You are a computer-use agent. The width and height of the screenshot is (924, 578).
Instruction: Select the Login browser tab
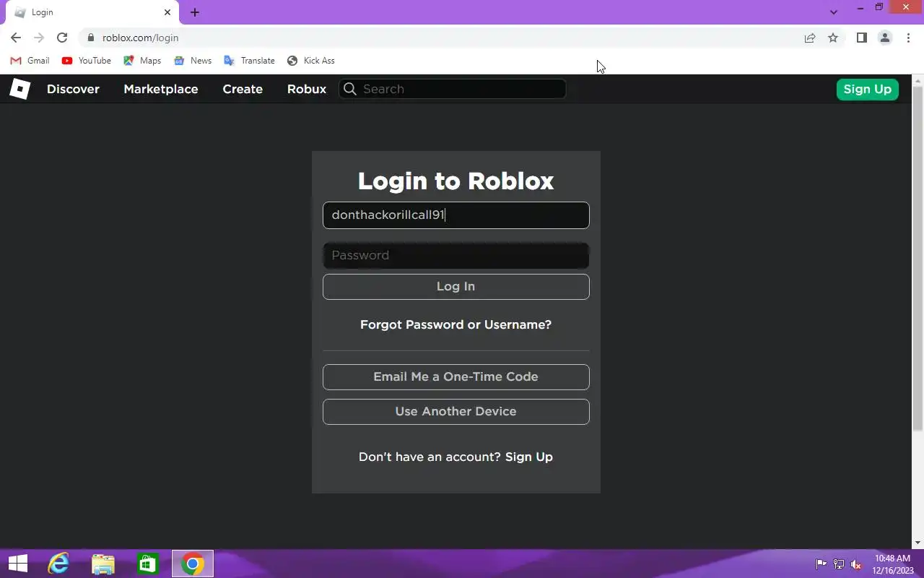click(x=92, y=12)
